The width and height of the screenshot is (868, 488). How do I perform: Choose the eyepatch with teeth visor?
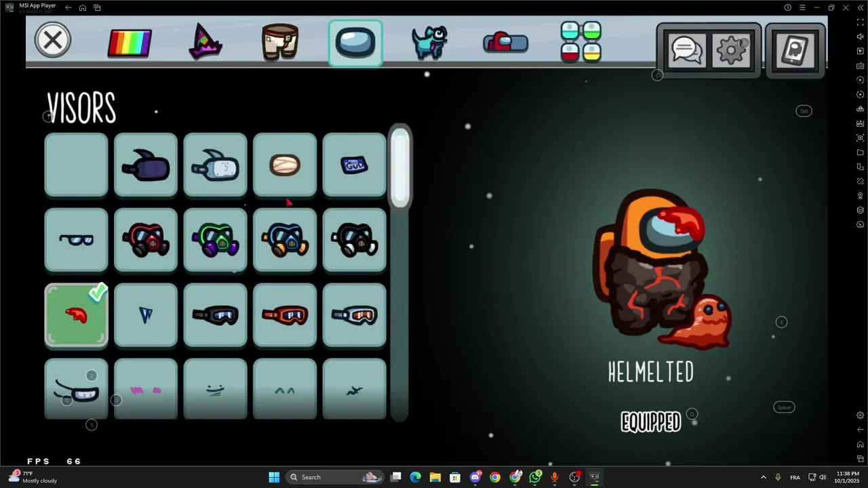click(76, 389)
